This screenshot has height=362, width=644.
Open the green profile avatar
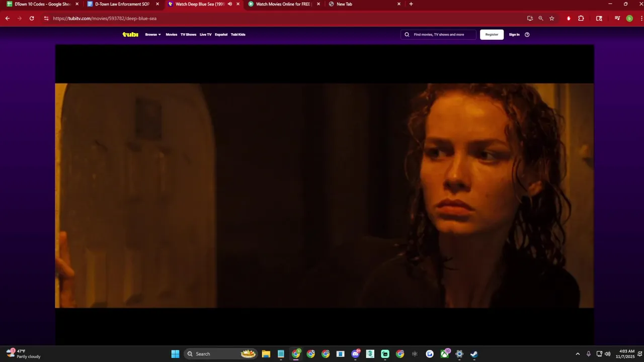629,19
